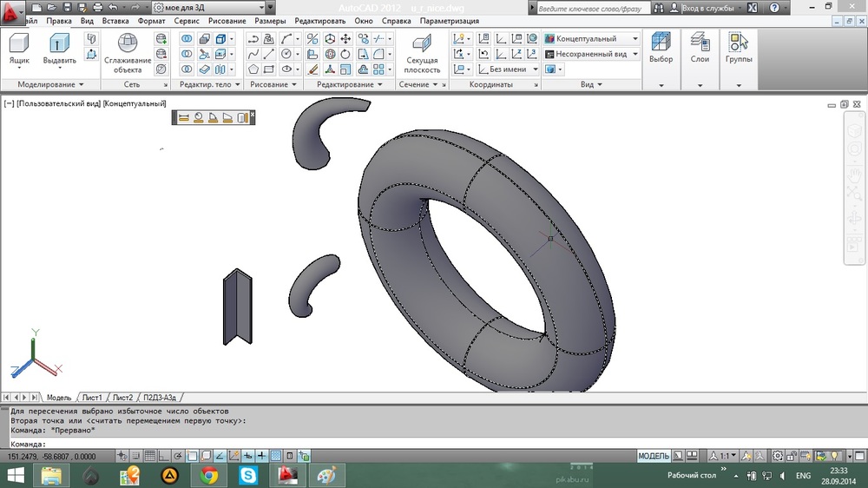Click the keyword search input field

pyautogui.click(x=596, y=8)
